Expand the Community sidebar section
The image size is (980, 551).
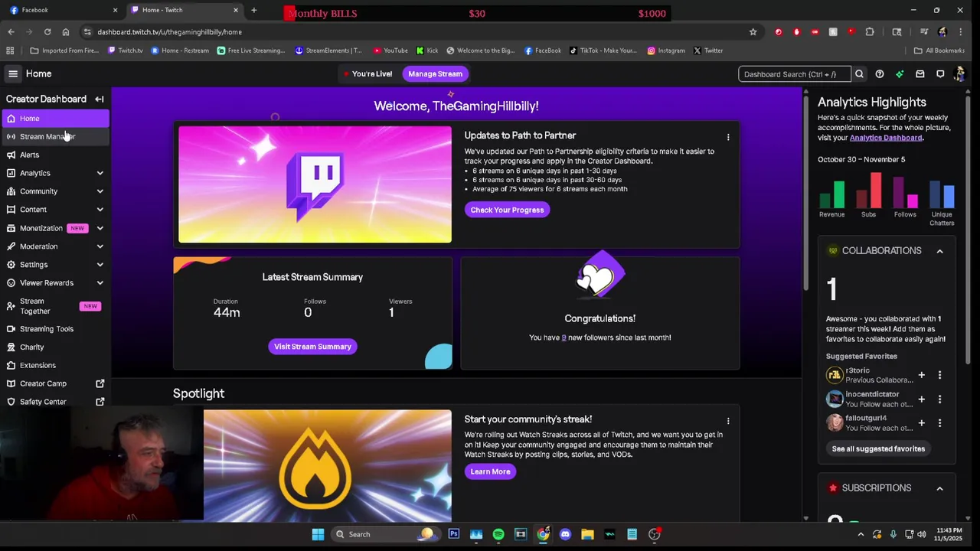[100, 191]
